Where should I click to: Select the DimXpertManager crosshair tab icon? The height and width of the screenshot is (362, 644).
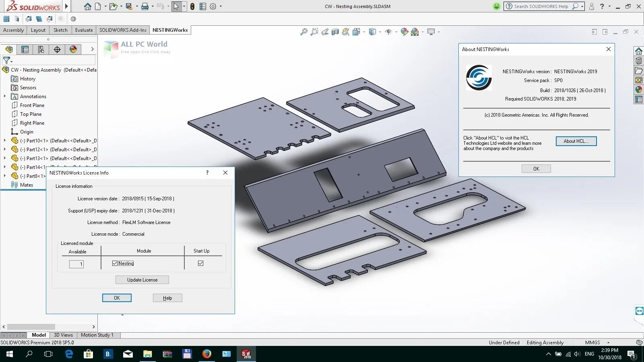coord(57,49)
